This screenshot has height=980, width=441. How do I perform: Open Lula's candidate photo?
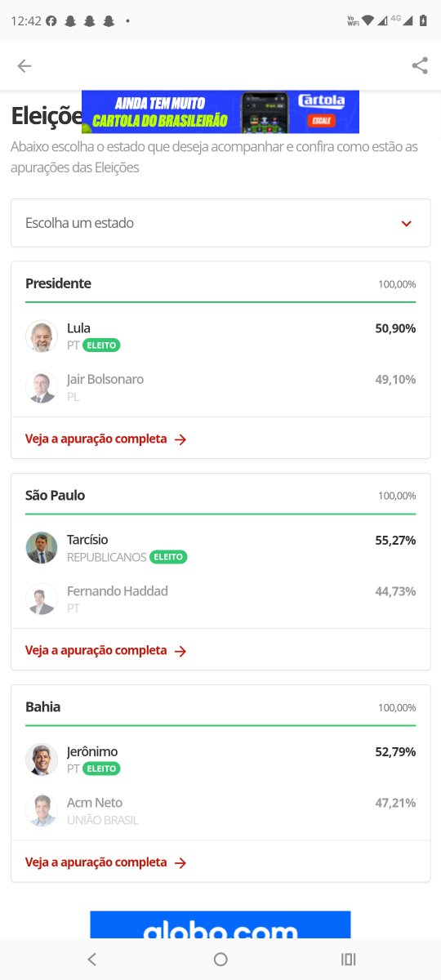[42, 336]
